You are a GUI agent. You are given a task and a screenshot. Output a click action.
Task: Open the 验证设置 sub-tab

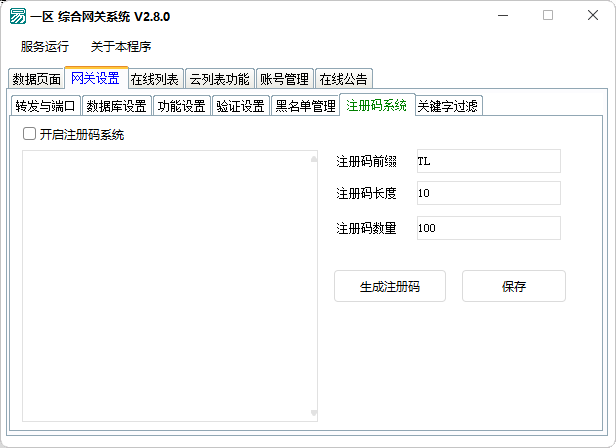240,106
